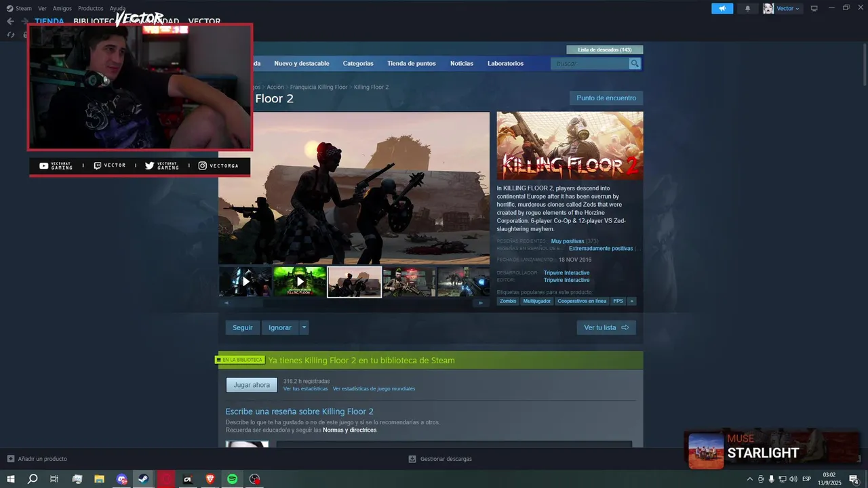Click the Acción breadcrumb link

tap(275, 87)
